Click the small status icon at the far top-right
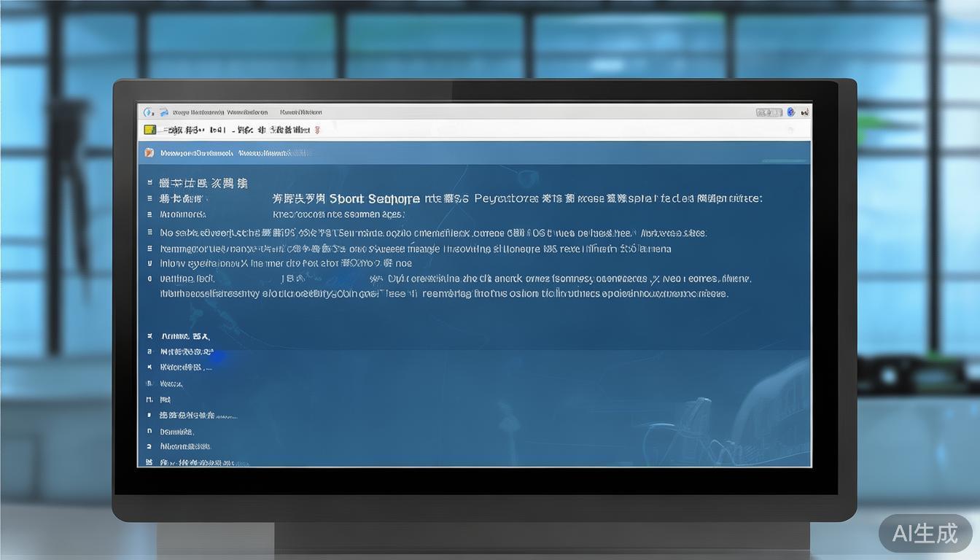Screen dimensions: 980x560 coord(805,112)
